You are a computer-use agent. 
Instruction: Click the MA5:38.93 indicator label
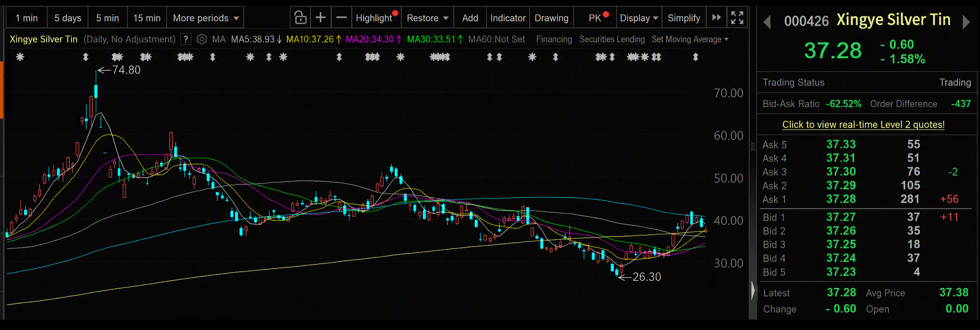click(256, 39)
